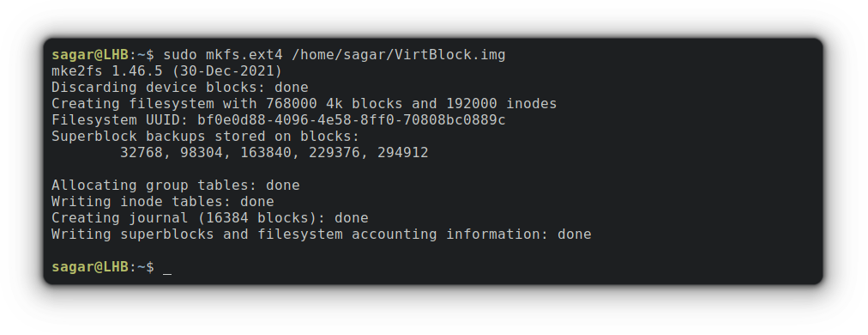Click the sagar@LHB text in first prompt
This screenshot has width=868, height=335.
90,55
